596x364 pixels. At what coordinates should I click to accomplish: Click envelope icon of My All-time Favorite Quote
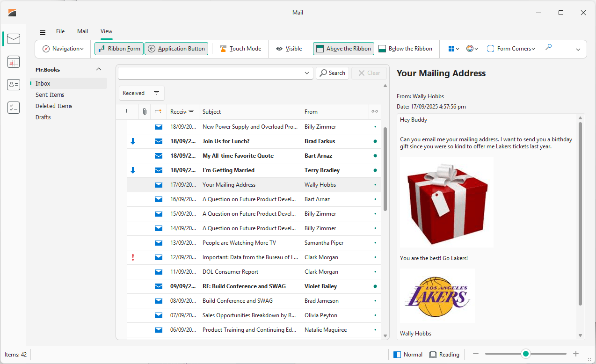pyautogui.click(x=158, y=155)
